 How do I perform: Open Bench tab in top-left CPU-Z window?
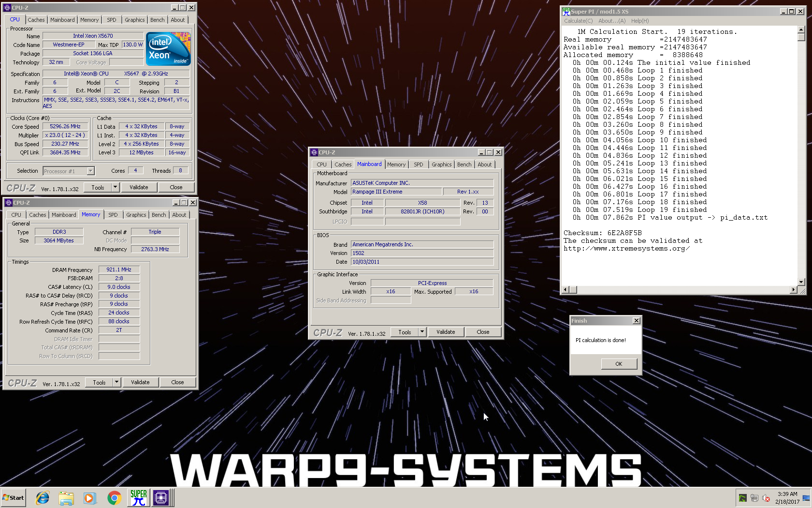pyautogui.click(x=157, y=20)
